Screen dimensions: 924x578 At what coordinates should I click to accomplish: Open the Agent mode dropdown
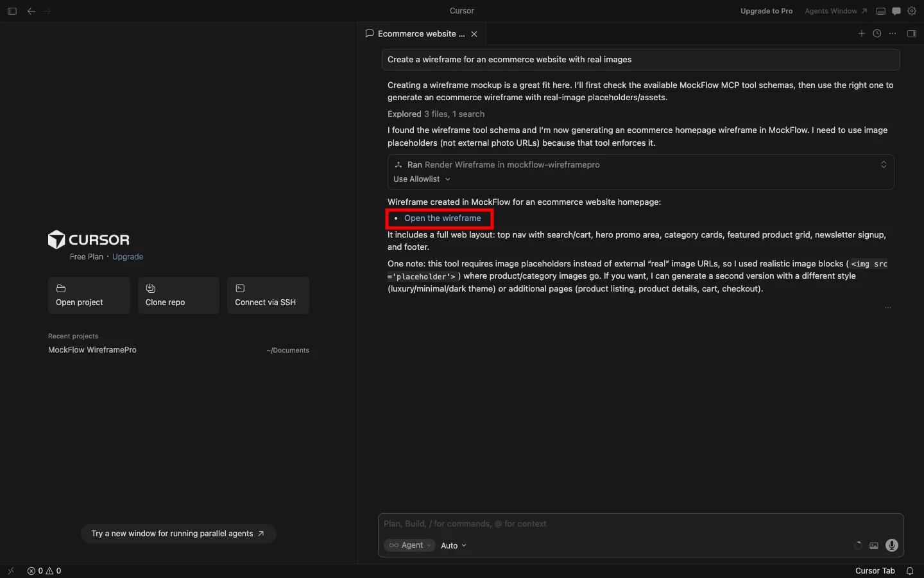(x=410, y=545)
